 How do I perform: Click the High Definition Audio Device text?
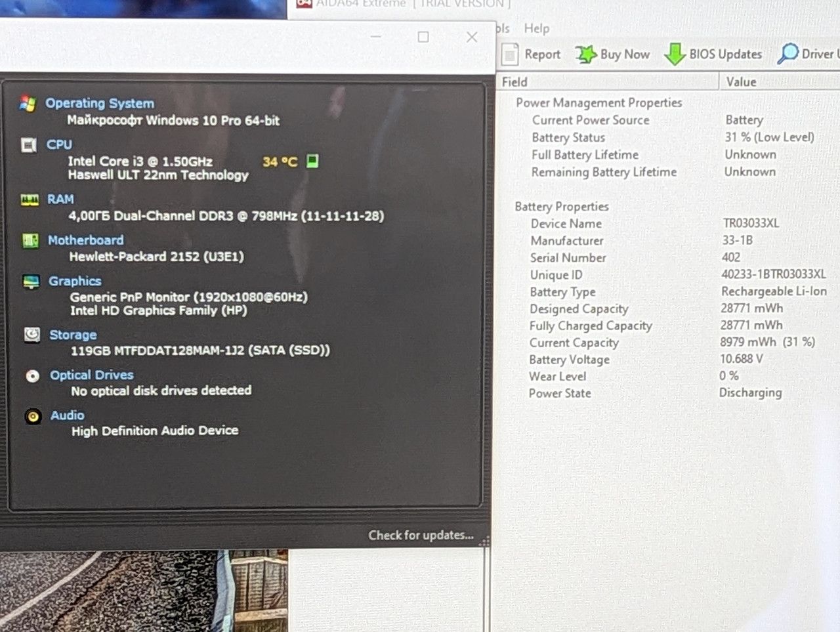155,431
